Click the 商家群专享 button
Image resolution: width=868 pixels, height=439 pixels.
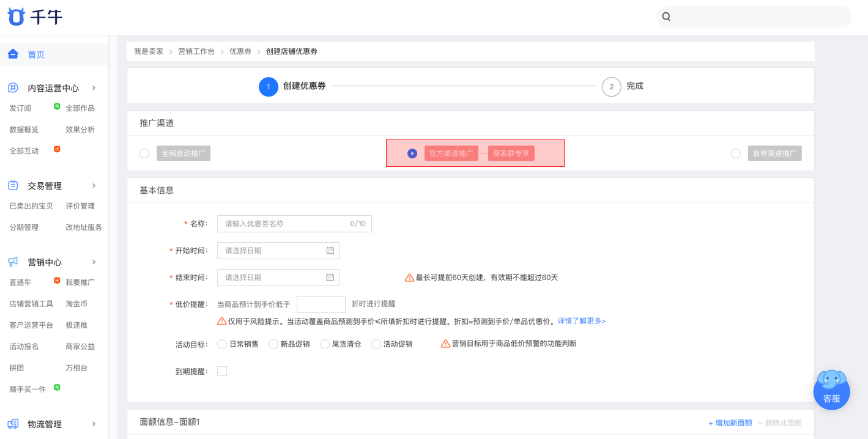511,153
